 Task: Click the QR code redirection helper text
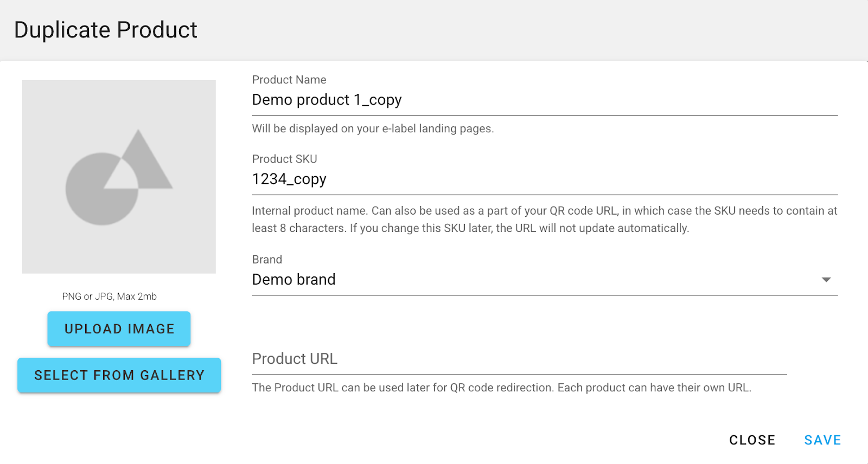point(501,388)
